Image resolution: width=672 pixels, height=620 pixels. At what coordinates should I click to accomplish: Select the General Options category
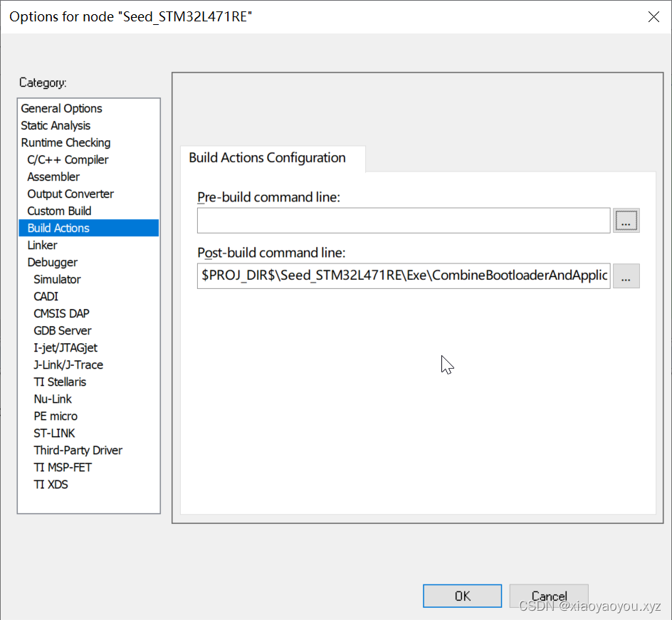[61, 108]
